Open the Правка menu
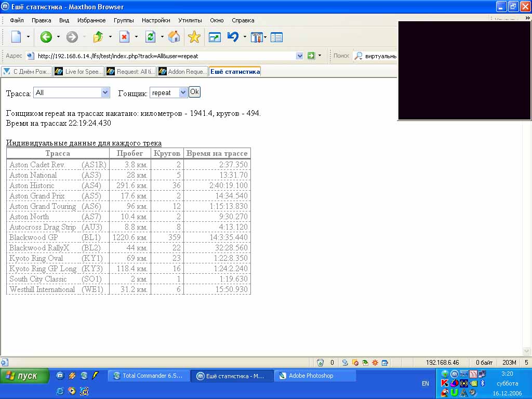Screen dimensions: 532x399 pyautogui.click(x=42, y=20)
